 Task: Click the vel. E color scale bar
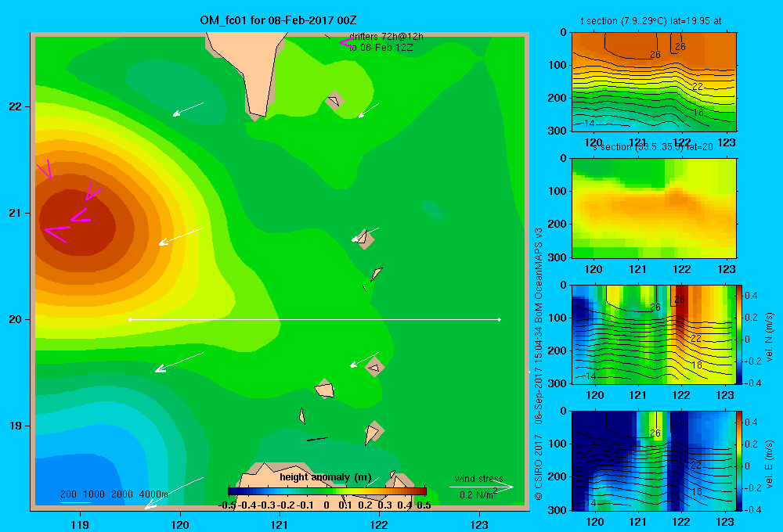(x=739, y=460)
